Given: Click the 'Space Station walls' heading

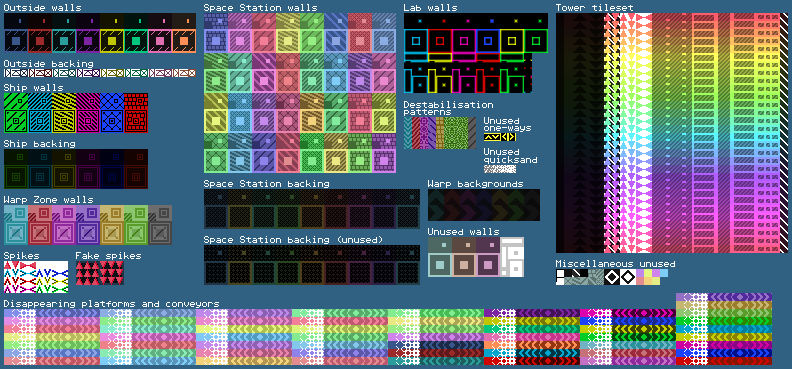Looking at the screenshot, I should pyautogui.click(x=261, y=8).
